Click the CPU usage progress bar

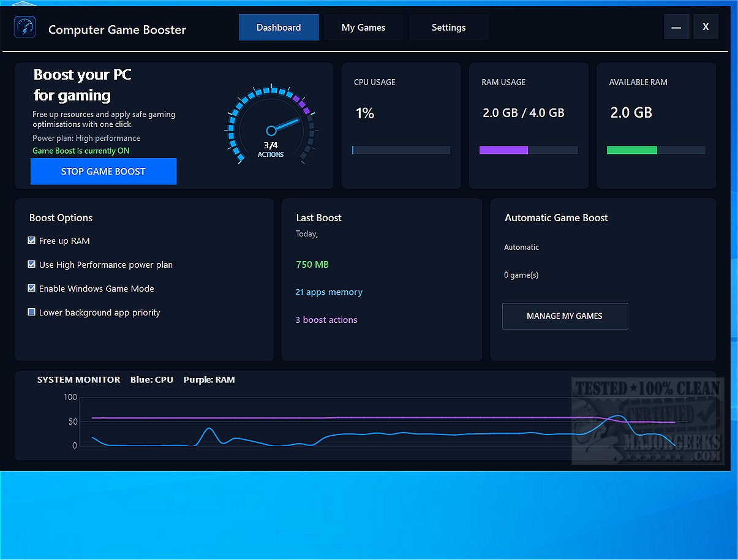click(x=401, y=150)
